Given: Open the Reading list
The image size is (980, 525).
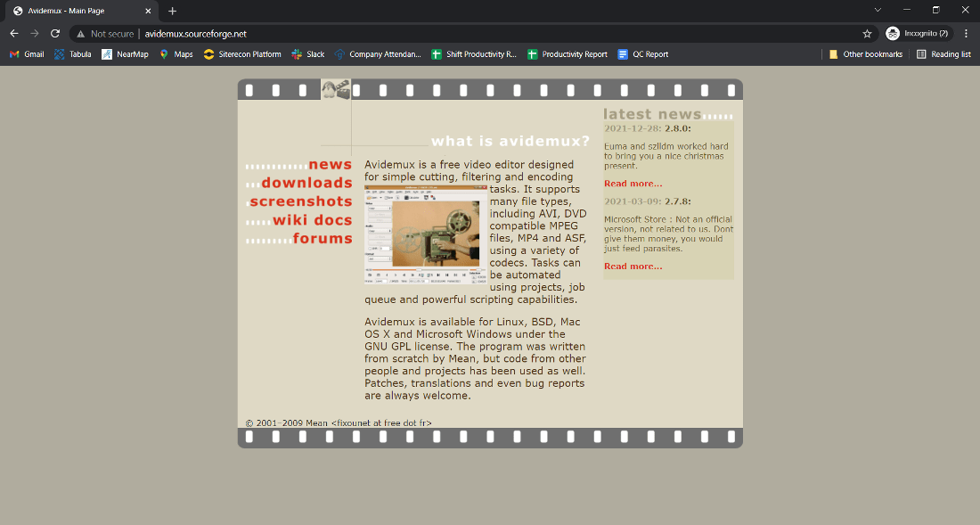Looking at the screenshot, I should pyautogui.click(x=943, y=54).
